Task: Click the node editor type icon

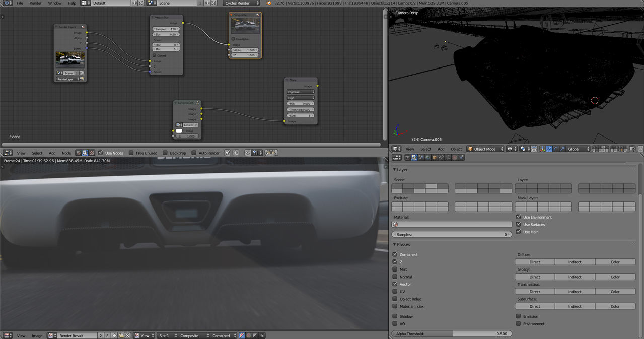Action: (x=7, y=153)
